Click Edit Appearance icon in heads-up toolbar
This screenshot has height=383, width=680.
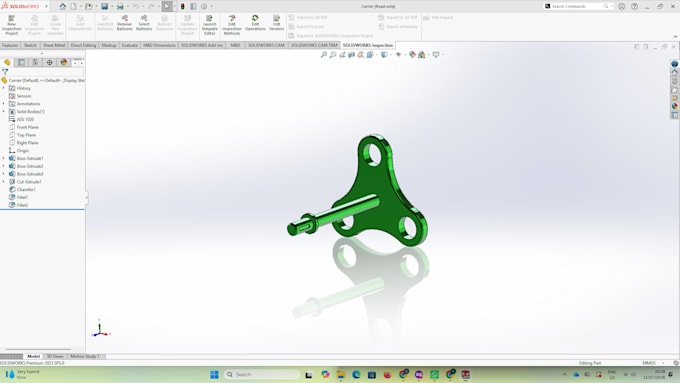412,55
